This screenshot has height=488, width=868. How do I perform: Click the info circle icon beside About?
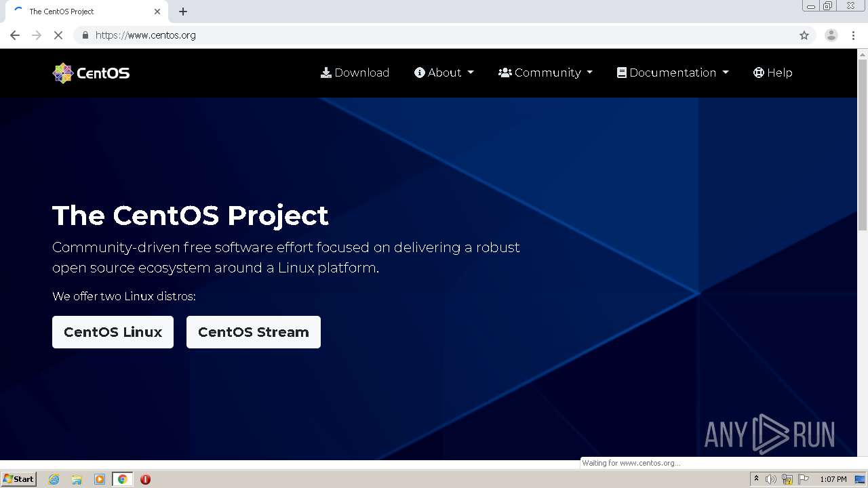click(419, 73)
